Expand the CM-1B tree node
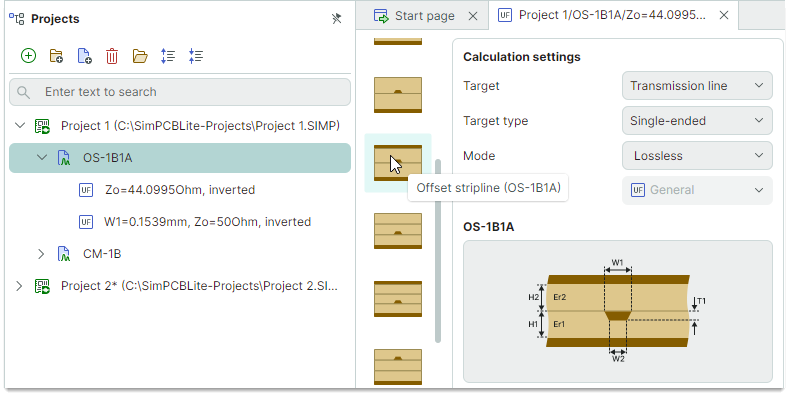 coord(41,254)
